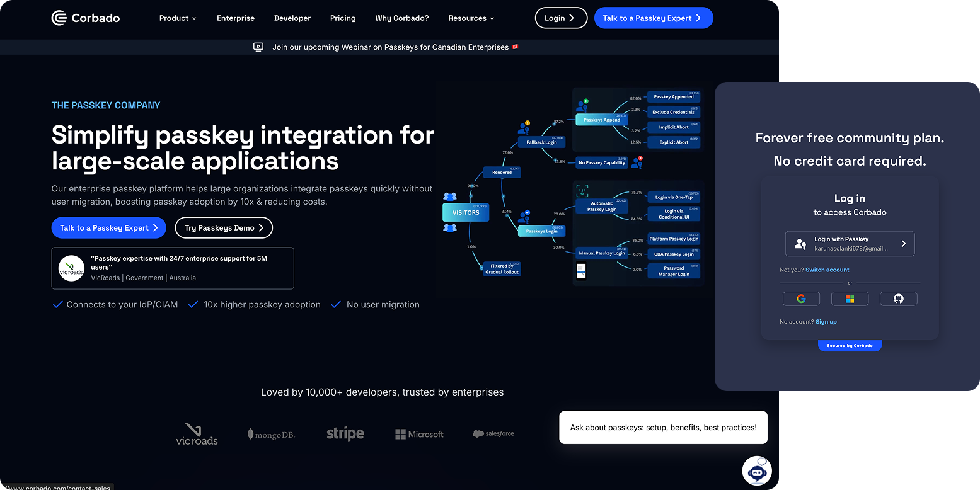Image resolution: width=980 pixels, height=490 pixels.
Task: Click the Login via One-Tap box
Action: 674,197
